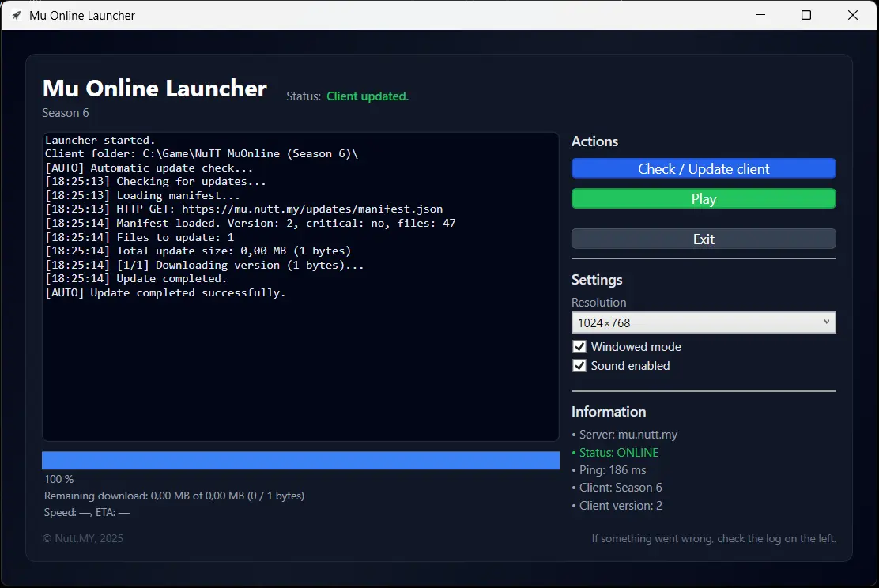The height and width of the screenshot is (588, 879).
Task: Click the Client folder path log line
Action: (202, 153)
